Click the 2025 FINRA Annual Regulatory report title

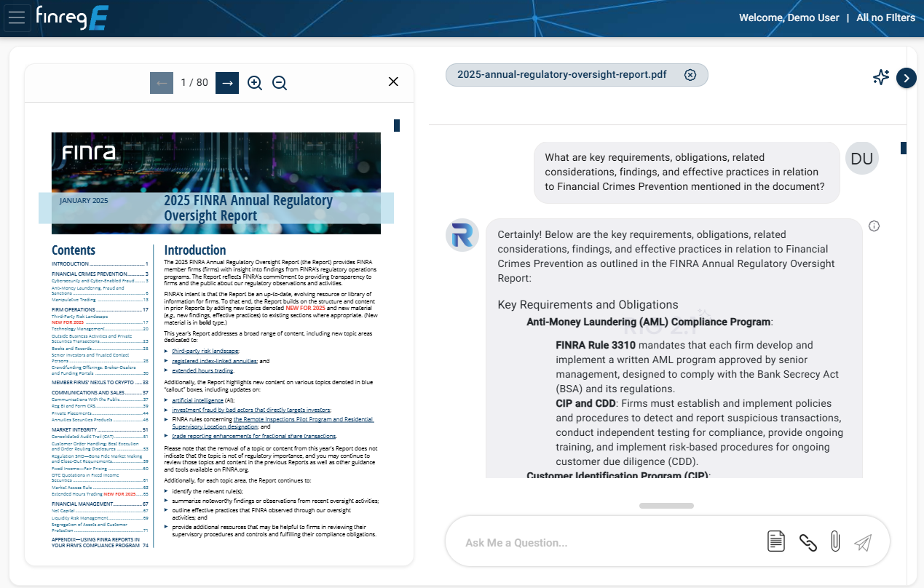[x=248, y=208]
